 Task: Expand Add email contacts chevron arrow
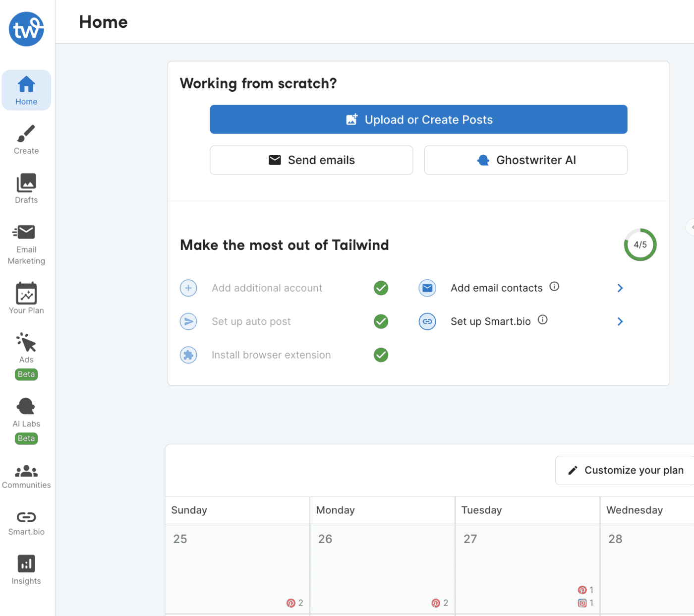pyautogui.click(x=620, y=288)
